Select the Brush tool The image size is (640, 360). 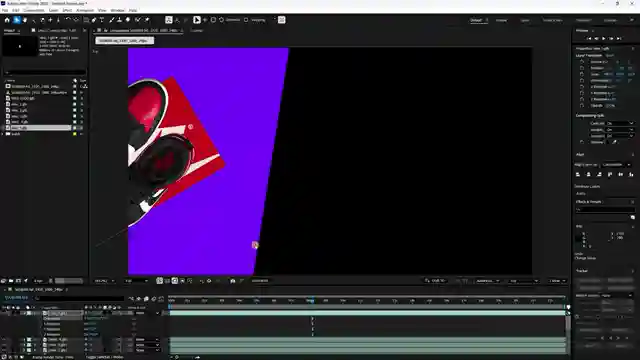tap(111, 20)
